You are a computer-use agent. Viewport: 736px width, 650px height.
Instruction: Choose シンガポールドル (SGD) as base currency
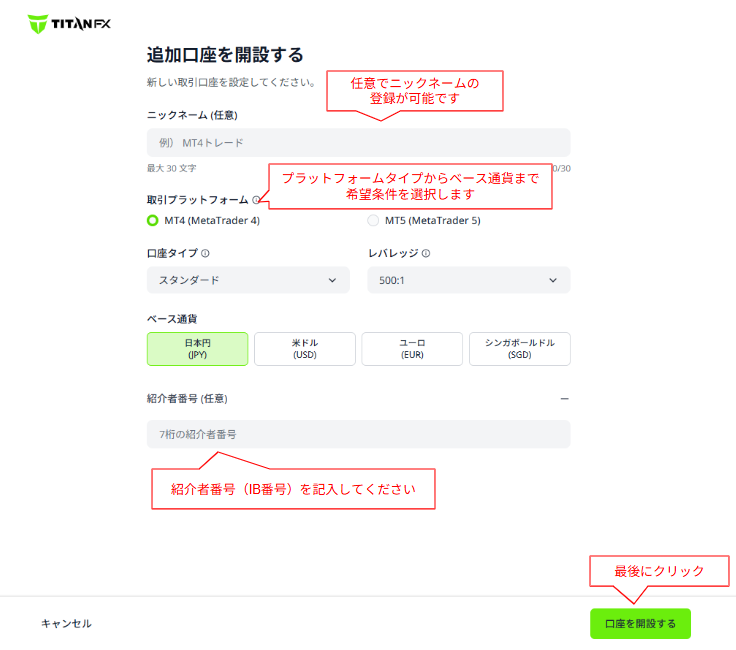pyautogui.click(x=520, y=349)
